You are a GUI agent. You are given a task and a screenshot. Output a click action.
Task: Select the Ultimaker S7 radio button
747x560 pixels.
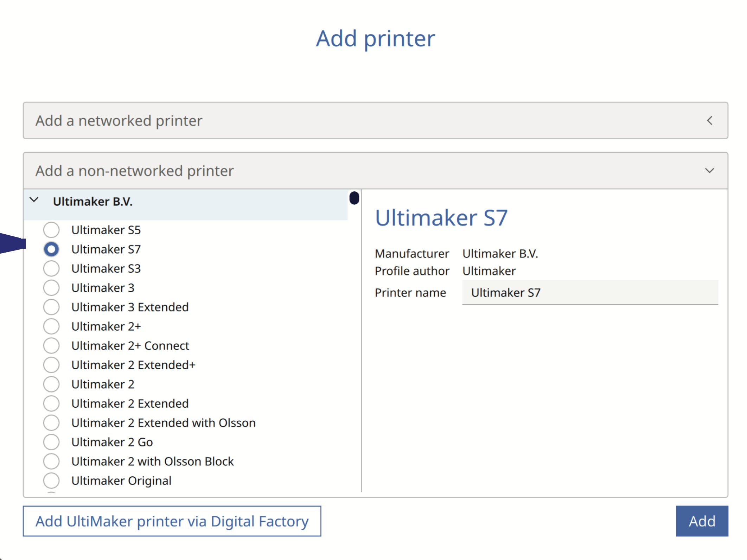coord(51,249)
